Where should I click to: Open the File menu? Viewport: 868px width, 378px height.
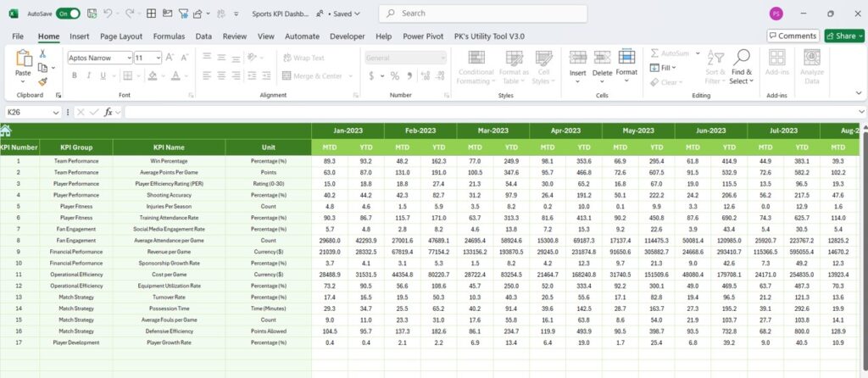18,36
